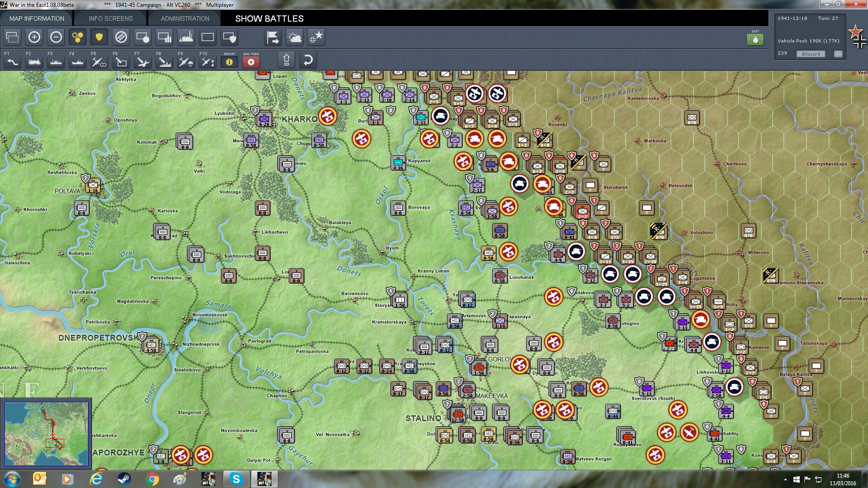The height and width of the screenshot is (488, 868).
Task: Open Chrome from the Windows taskbar
Action: [x=152, y=479]
